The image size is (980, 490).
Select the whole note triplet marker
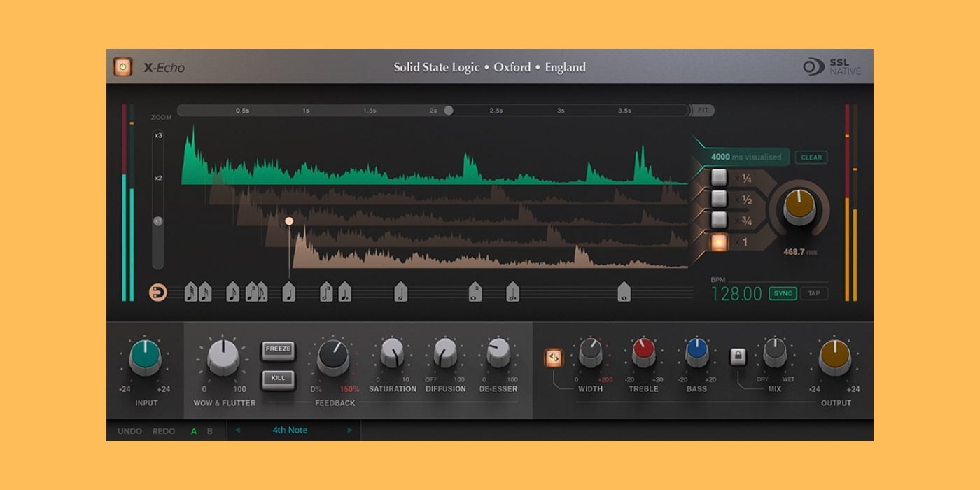coord(475,292)
